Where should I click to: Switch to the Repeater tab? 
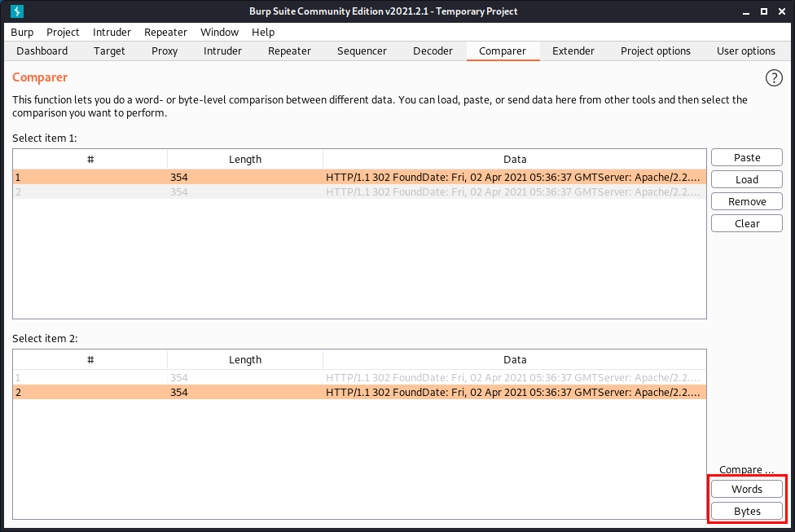click(289, 51)
